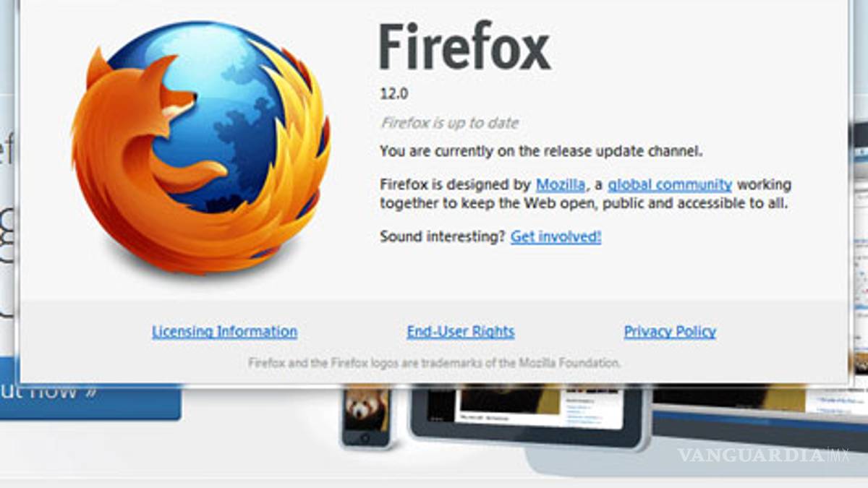This screenshot has width=868, height=488.
Task: Click the release update channel text
Action: click(x=542, y=152)
